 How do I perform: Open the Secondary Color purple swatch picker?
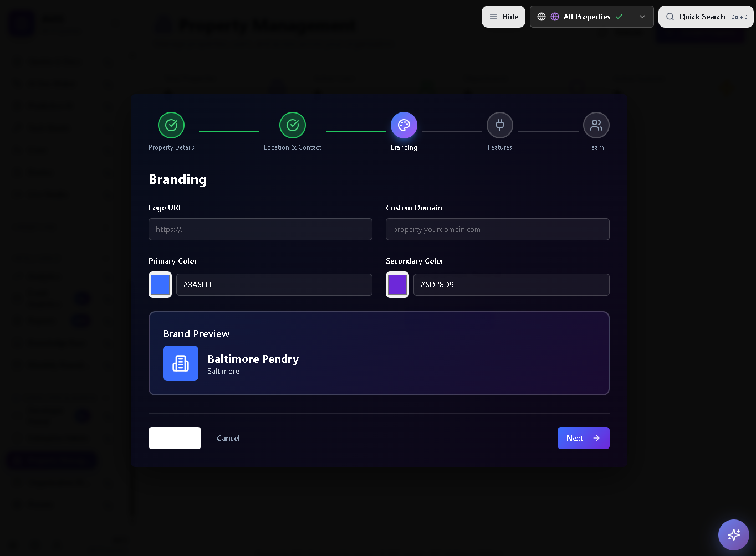coord(397,285)
